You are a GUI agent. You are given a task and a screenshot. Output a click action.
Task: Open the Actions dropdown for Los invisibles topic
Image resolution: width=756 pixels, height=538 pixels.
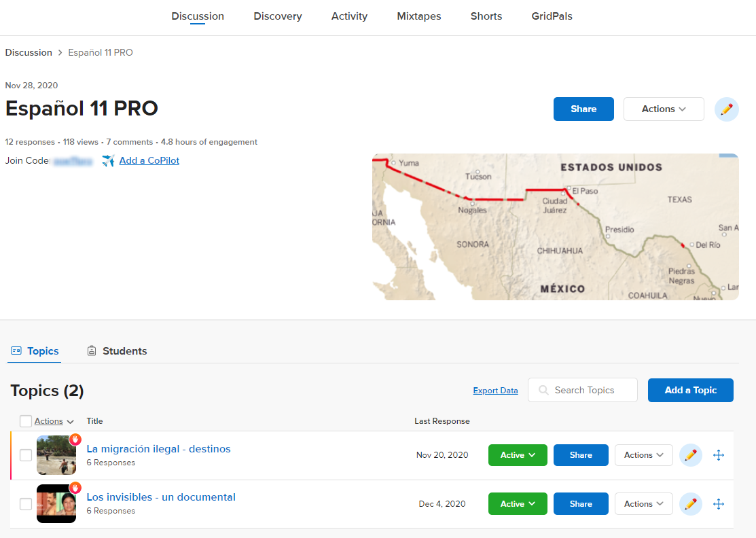click(643, 504)
